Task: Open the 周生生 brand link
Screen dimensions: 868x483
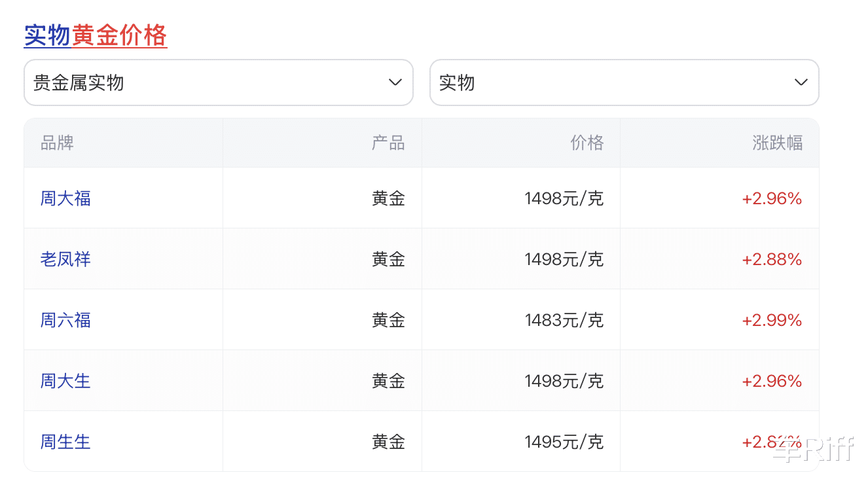Action: (65, 442)
